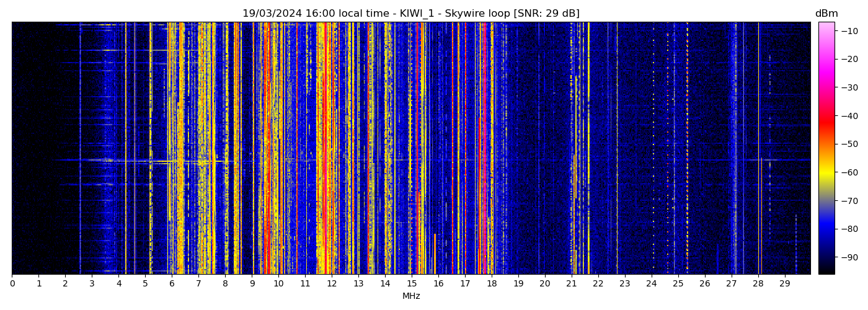Pick the red region of the colorbar

pyautogui.click(x=826, y=121)
